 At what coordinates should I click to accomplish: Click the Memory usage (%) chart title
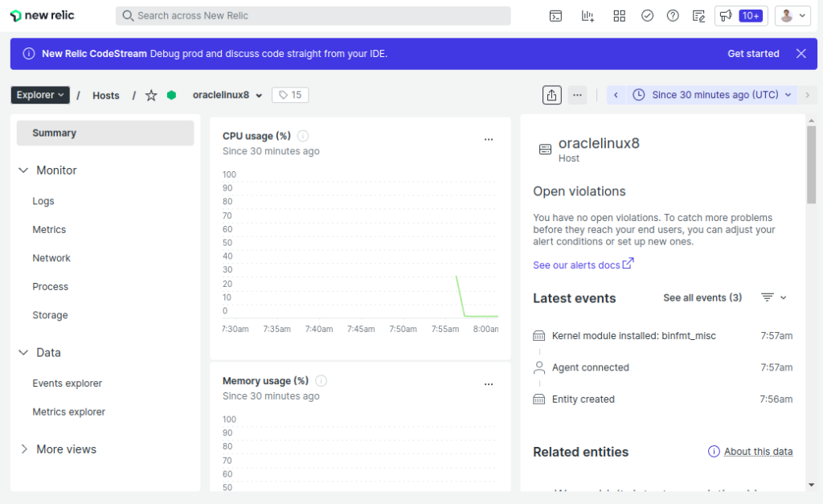point(265,381)
